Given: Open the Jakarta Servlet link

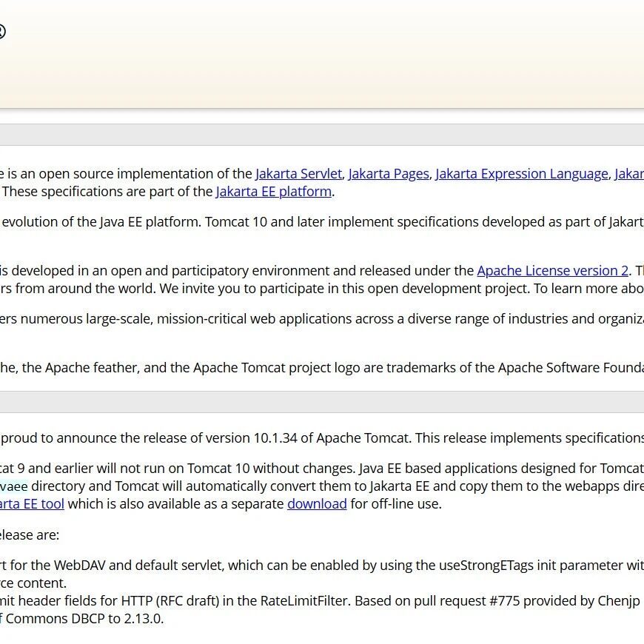Looking at the screenshot, I should point(298,174).
